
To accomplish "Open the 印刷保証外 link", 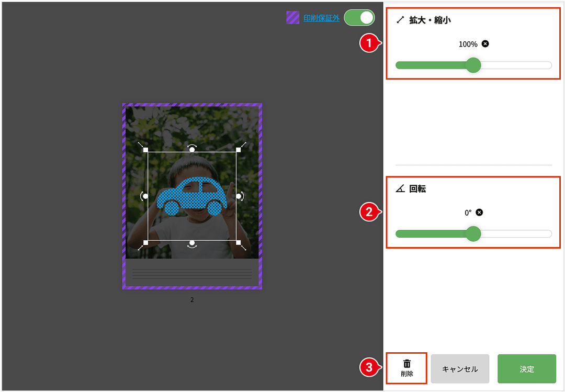I will (321, 18).
